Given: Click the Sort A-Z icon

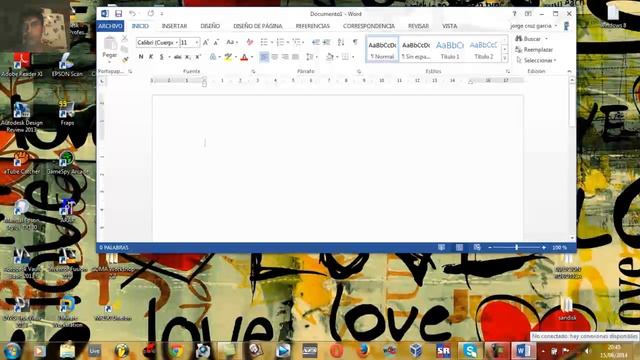Looking at the screenshot, I should point(341,42).
